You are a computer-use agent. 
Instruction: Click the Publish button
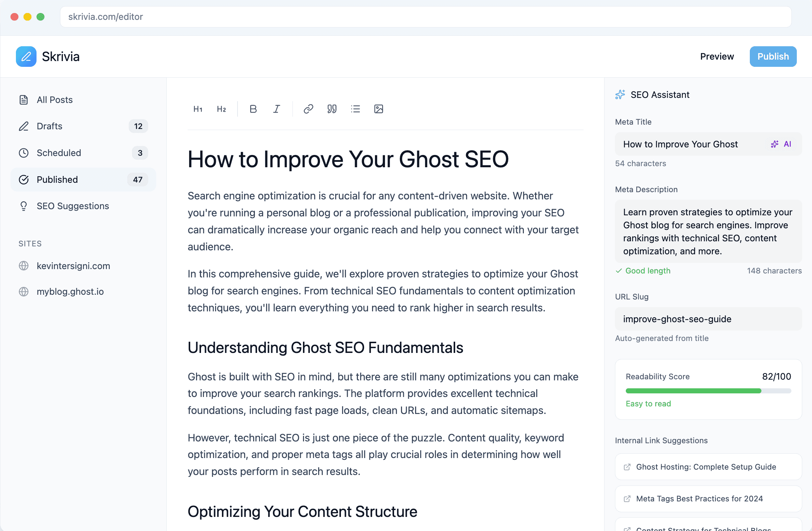pos(773,57)
